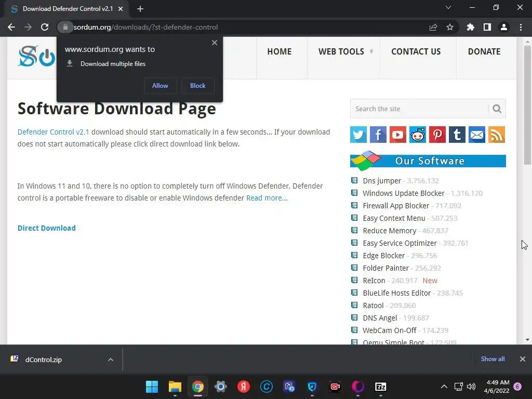Click the Twitter social icon
Image resolution: width=532 pixels, height=399 pixels.
[x=358, y=135]
